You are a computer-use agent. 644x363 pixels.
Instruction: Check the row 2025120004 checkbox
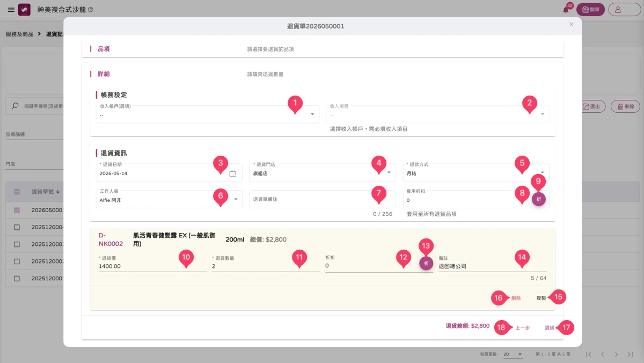pos(17,227)
